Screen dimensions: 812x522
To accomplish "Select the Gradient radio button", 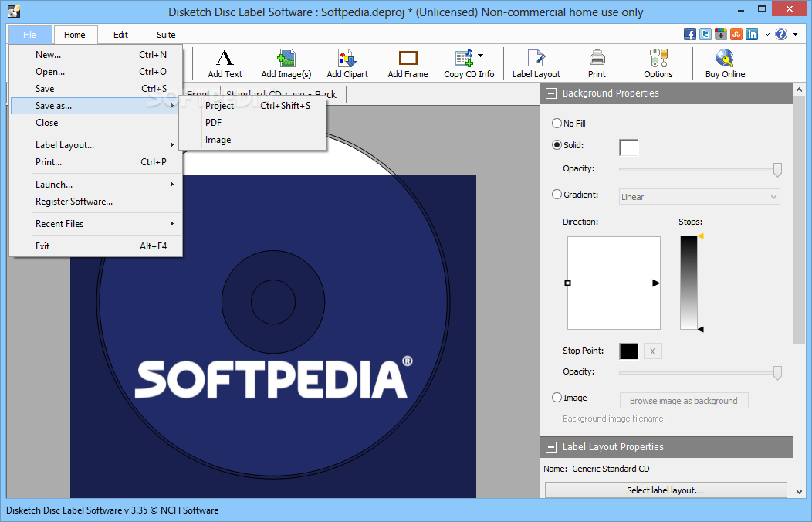I will (557, 194).
